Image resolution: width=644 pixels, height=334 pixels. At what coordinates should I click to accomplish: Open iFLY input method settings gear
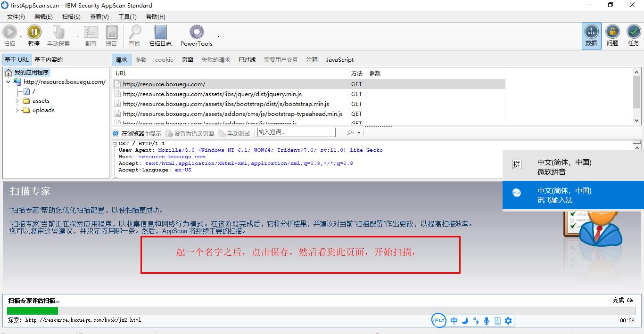click(x=508, y=321)
